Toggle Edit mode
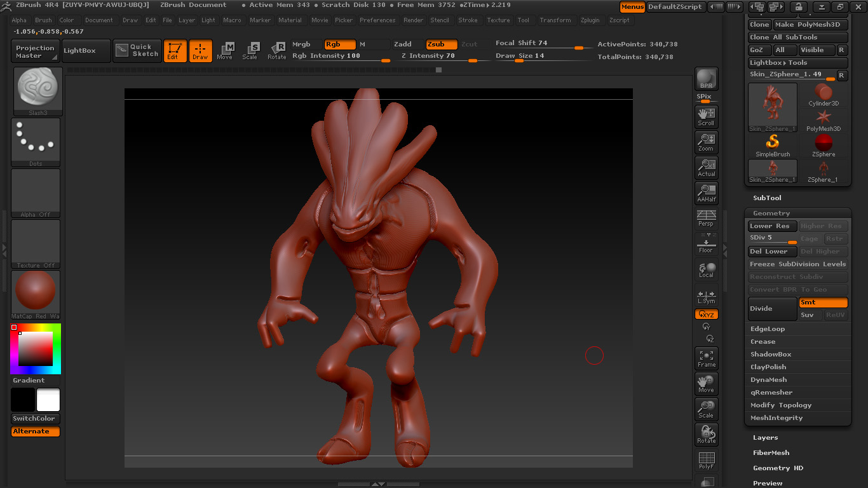The width and height of the screenshot is (868, 488). 175,51
